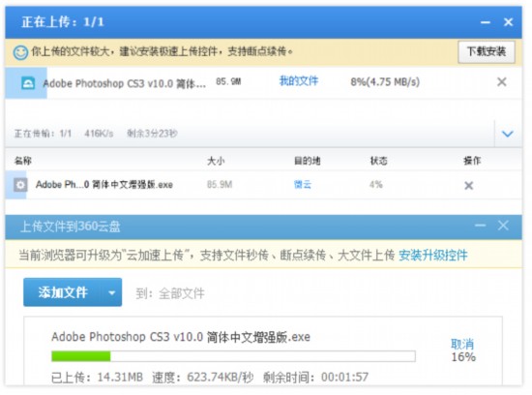Cancel the 8% upload with X
This screenshot has width=532, height=395.
pyautogui.click(x=501, y=82)
